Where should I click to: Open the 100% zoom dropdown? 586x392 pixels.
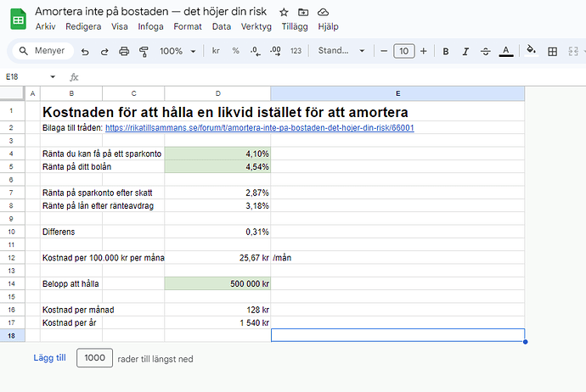point(177,52)
